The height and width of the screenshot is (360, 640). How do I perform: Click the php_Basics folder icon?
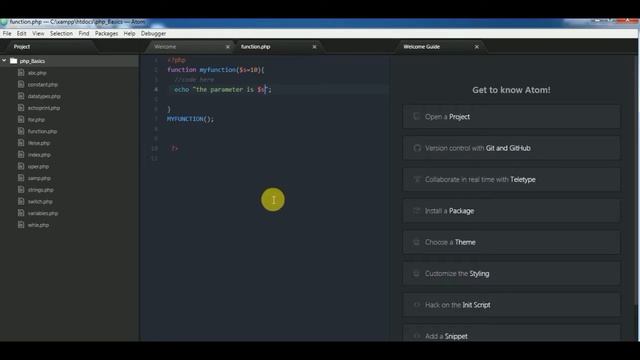[13, 61]
